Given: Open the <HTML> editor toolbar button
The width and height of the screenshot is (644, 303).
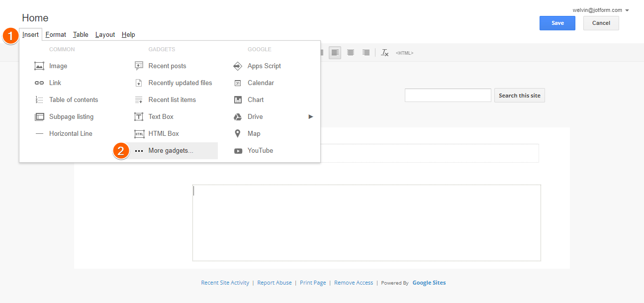Looking at the screenshot, I should [x=404, y=53].
